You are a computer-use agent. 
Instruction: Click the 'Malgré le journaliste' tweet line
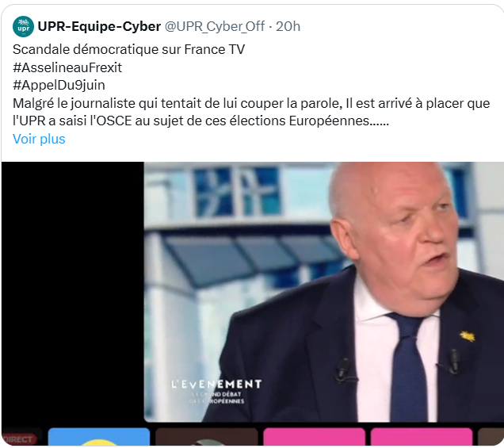pos(251,103)
